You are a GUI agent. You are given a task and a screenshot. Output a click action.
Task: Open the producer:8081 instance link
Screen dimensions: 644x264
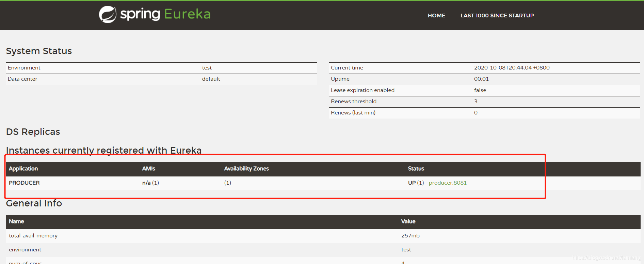pos(448,183)
